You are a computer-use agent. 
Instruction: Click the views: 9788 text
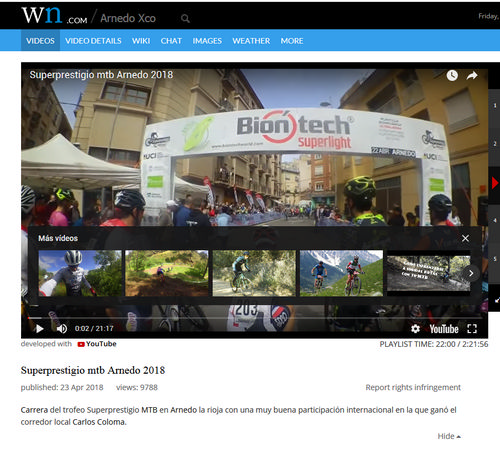(x=137, y=387)
